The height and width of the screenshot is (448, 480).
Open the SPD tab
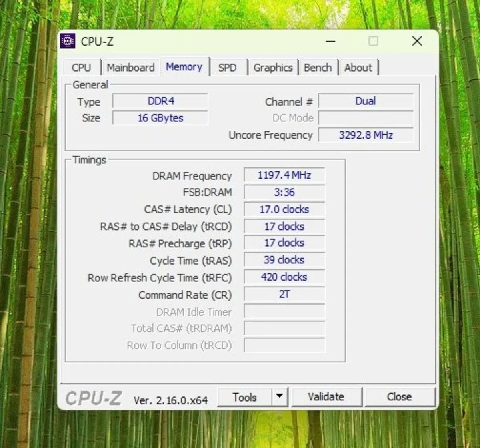[228, 68]
